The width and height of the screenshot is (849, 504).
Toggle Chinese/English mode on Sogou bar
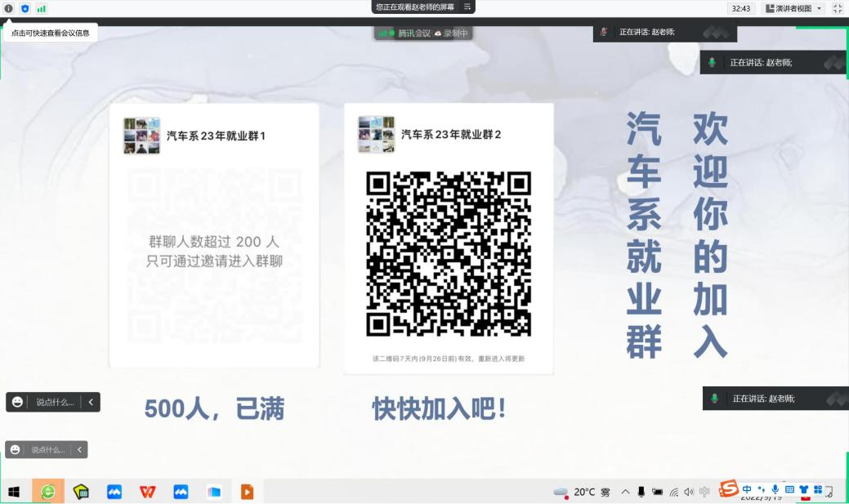[747, 489]
